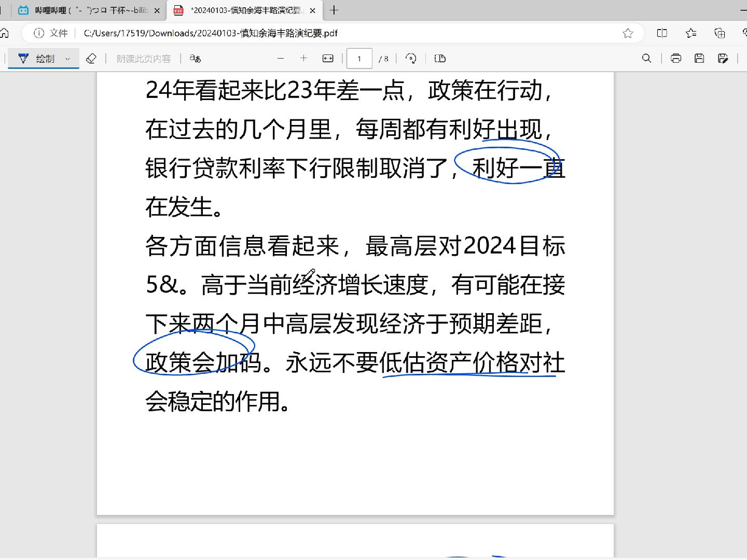Click the text 会稳定的作用。

pos(218,401)
